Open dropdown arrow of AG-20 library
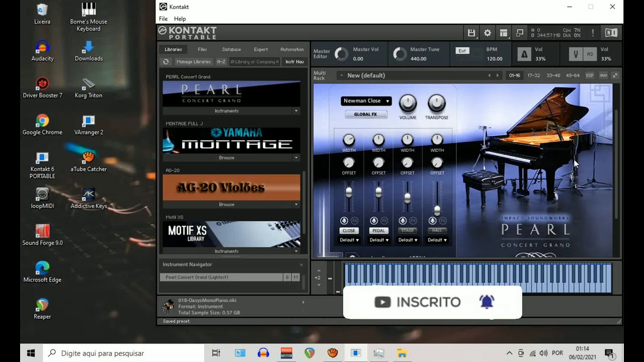The height and width of the screenshot is (362, 644). point(296,205)
